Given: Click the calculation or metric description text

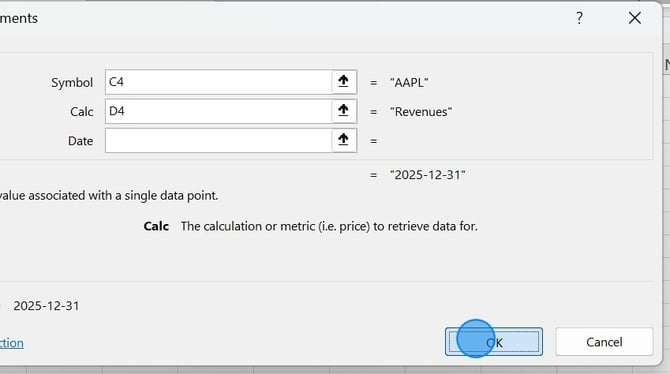Looking at the screenshot, I should [329, 226].
